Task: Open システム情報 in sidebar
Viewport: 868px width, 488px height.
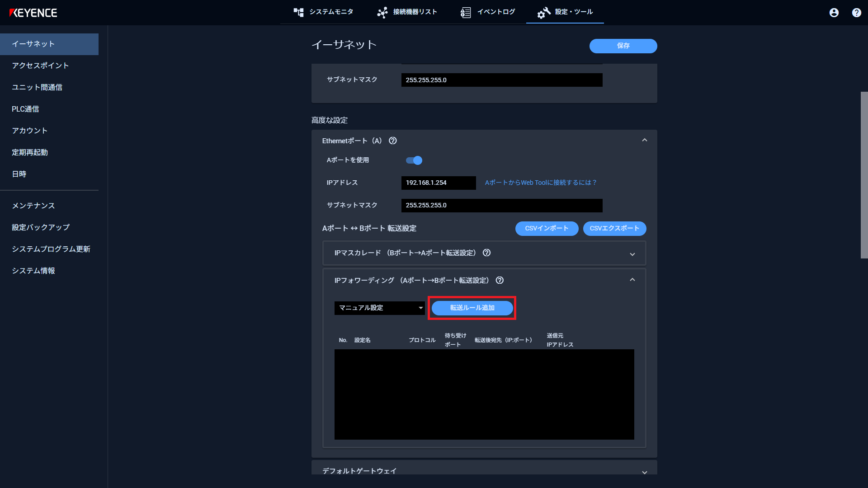Action: 49,271
